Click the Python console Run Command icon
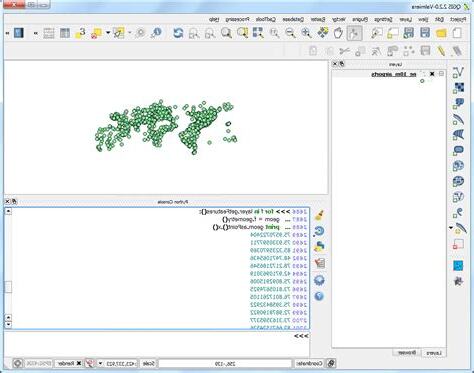This screenshot has width=474, height=373. [x=319, y=247]
